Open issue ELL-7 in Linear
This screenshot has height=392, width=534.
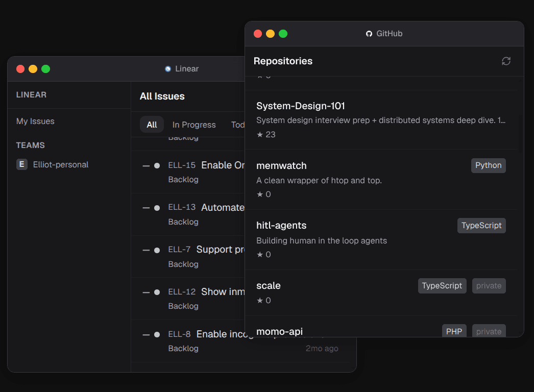pyautogui.click(x=188, y=256)
